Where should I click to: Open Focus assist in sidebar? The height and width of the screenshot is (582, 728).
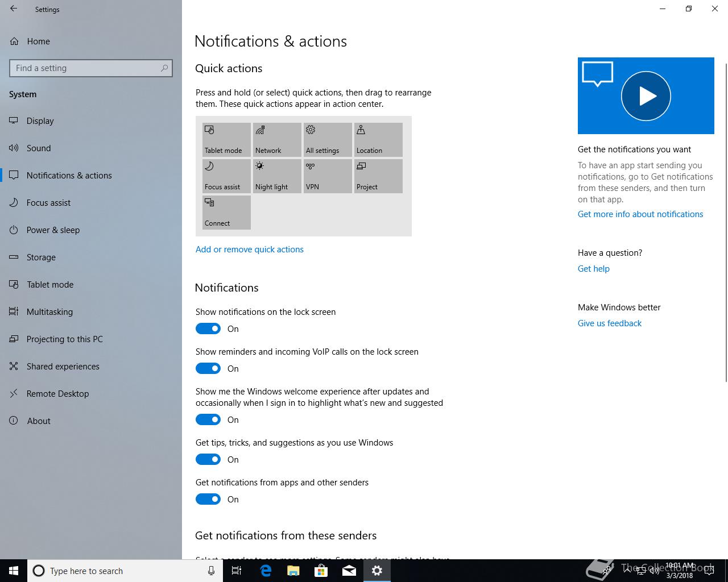tap(91, 203)
